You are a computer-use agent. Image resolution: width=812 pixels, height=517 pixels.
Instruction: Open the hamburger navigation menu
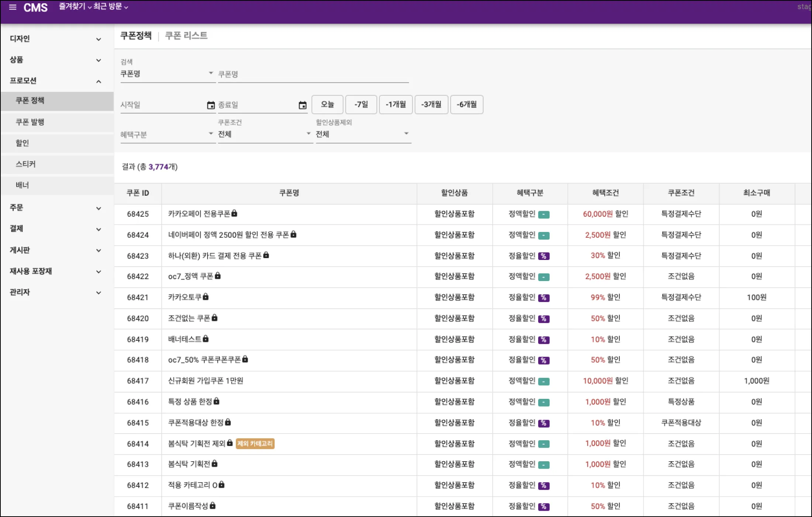pyautogui.click(x=13, y=7)
